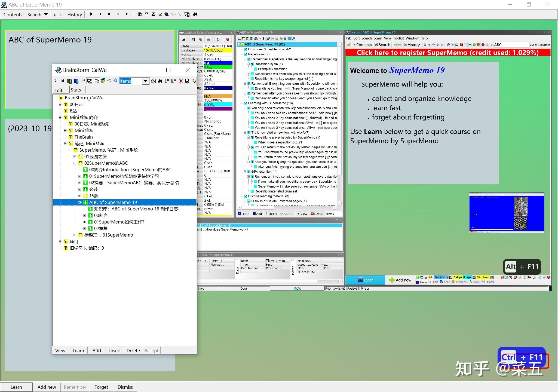Click the binoculars find icon in main toolbar

click(x=195, y=14)
